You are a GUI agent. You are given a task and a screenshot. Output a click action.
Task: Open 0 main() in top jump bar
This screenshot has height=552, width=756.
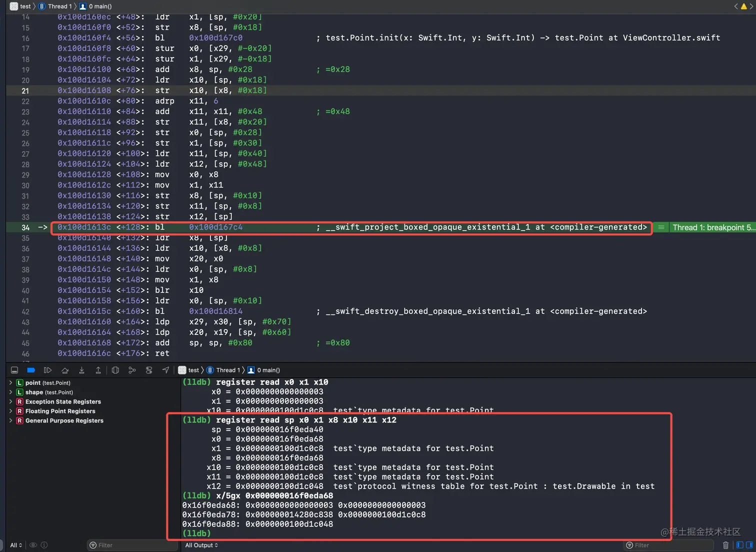[96, 6]
